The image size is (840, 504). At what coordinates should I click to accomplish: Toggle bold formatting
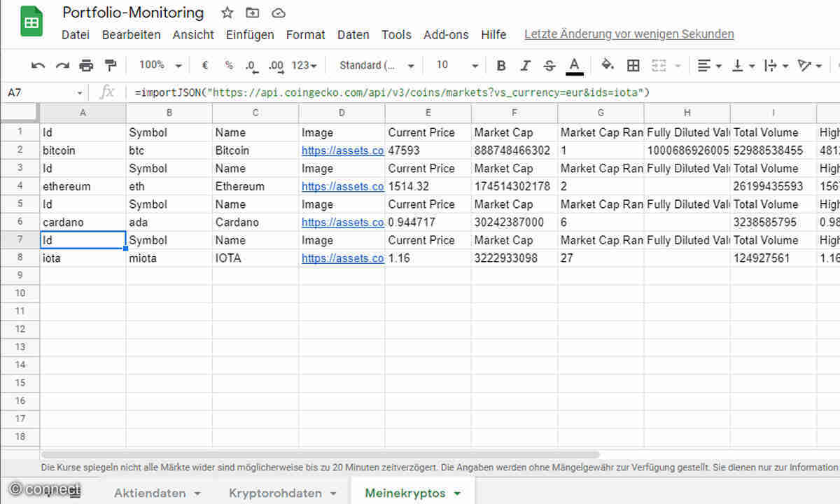point(500,66)
